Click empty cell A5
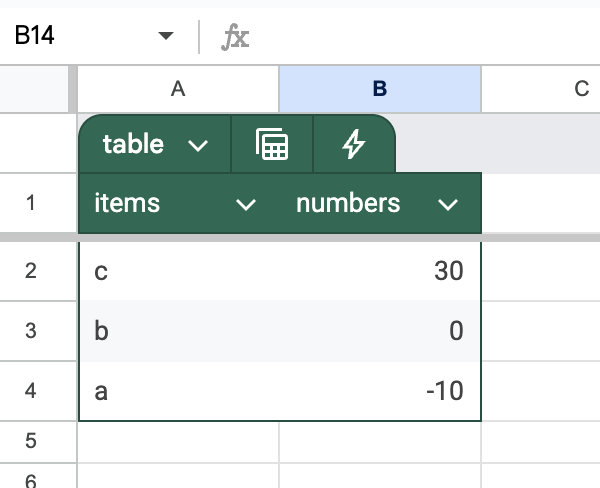The height and width of the screenshot is (488, 600). (x=178, y=442)
